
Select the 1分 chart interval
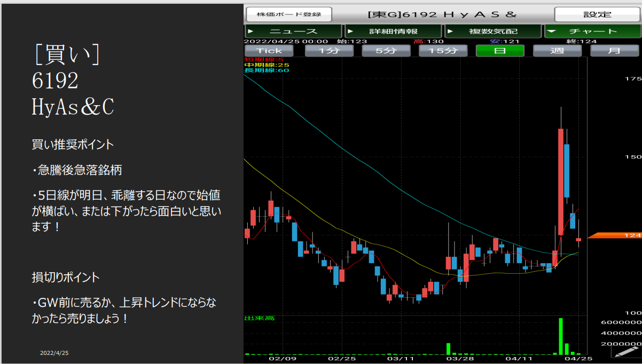coord(329,51)
